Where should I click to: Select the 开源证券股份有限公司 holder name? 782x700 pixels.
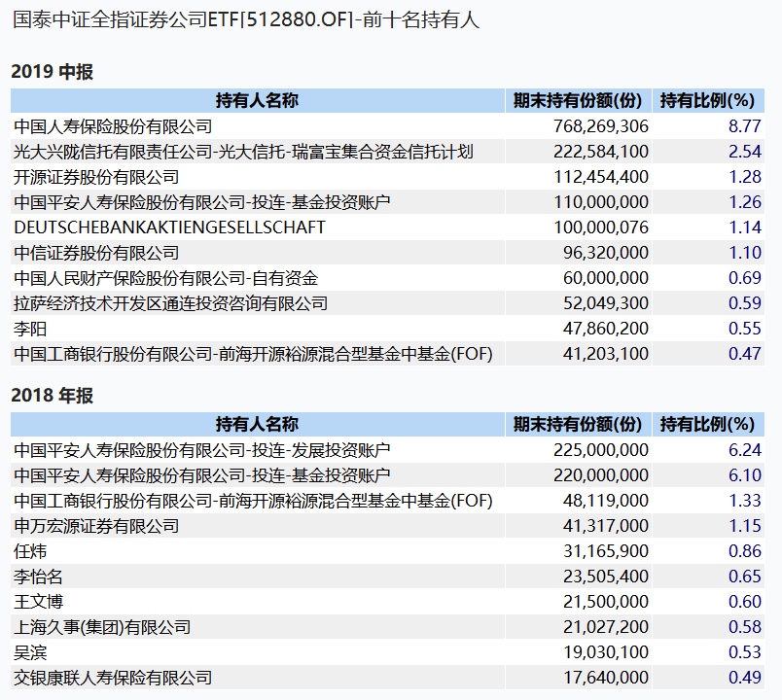(x=96, y=177)
